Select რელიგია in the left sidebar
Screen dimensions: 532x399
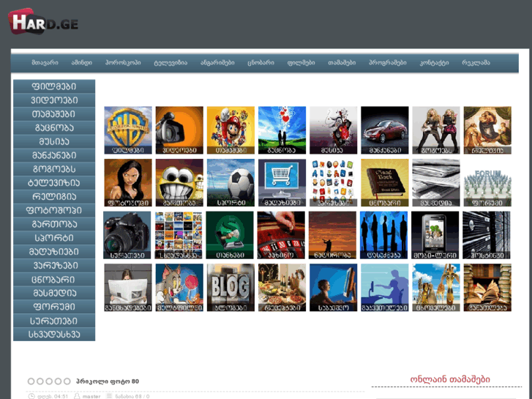[x=54, y=196]
